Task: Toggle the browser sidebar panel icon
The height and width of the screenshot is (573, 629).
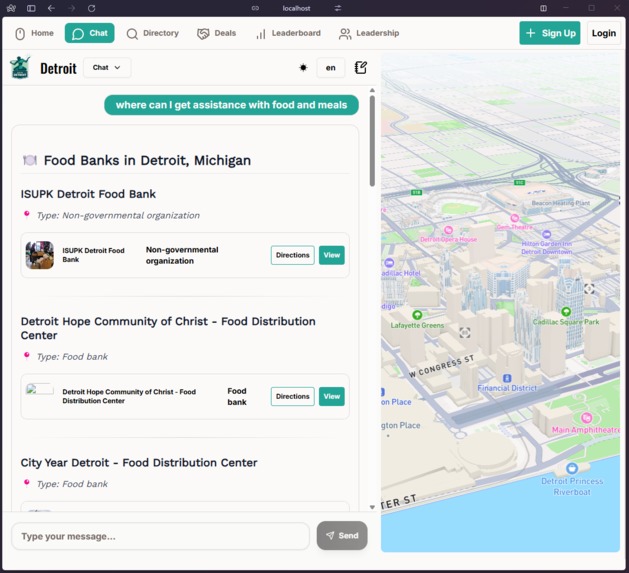Action: point(31,8)
